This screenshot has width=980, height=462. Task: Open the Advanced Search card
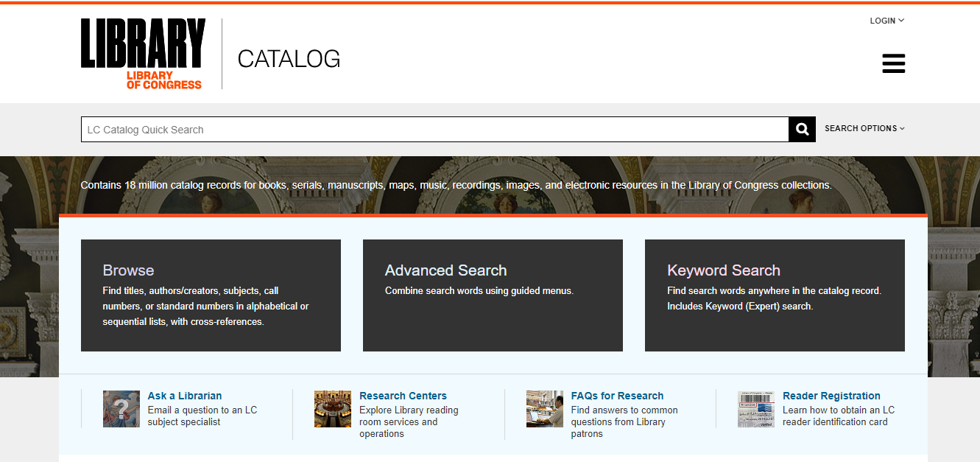[x=493, y=295]
